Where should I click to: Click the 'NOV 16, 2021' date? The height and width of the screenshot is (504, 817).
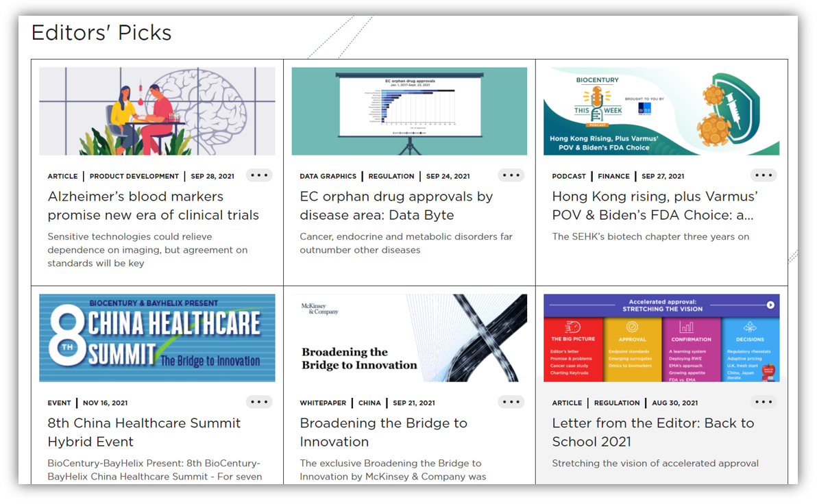pos(106,403)
